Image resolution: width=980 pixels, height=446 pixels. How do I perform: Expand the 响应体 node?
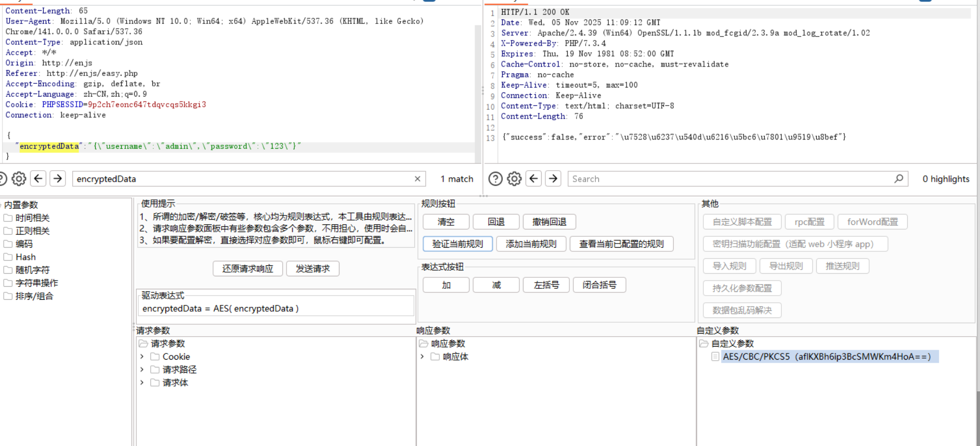tap(422, 356)
